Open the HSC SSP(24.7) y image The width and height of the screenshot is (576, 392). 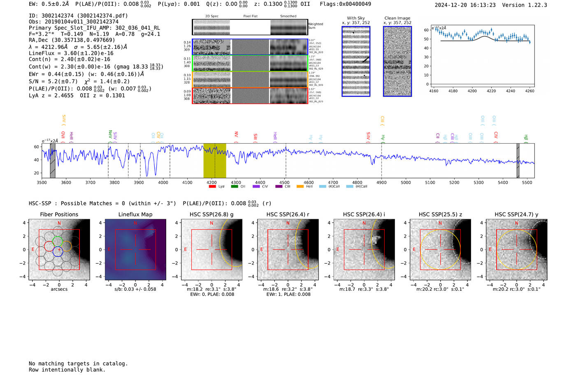[x=517, y=249]
